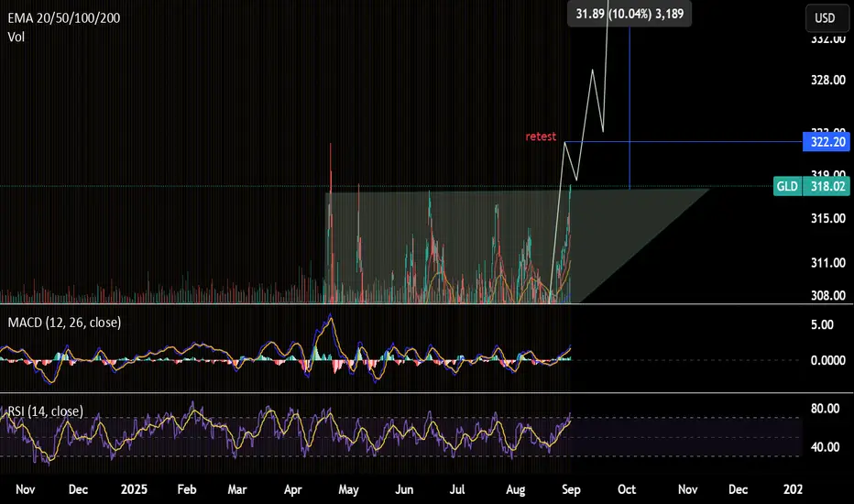Click the MACD (12, 26, close) indicator label
The image size is (854, 504).
pyautogui.click(x=64, y=323)
